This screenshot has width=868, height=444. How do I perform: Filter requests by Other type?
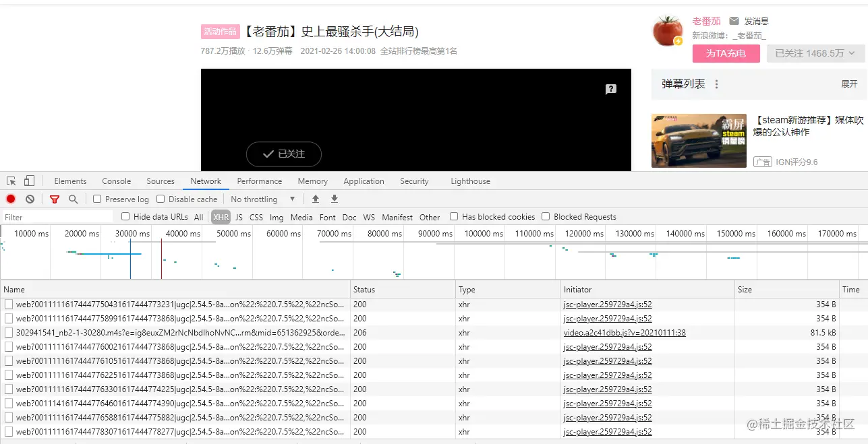click(430, 217)
